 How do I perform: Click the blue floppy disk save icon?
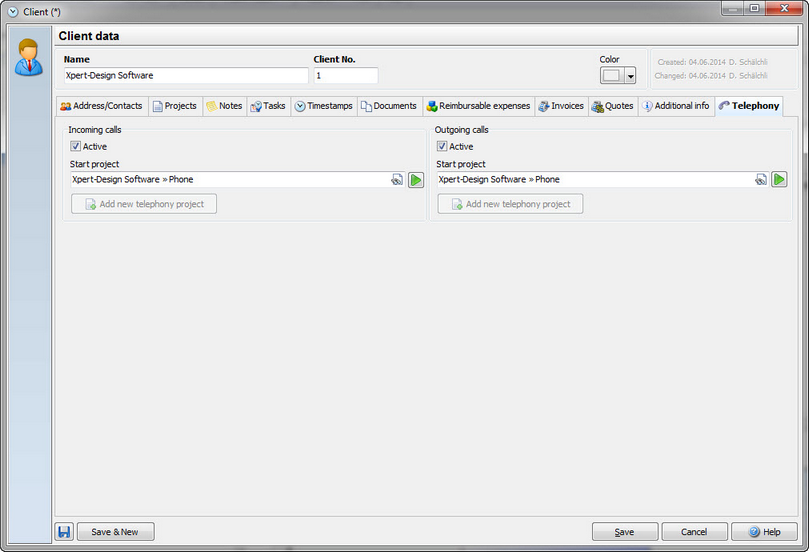tap(64, 531)
